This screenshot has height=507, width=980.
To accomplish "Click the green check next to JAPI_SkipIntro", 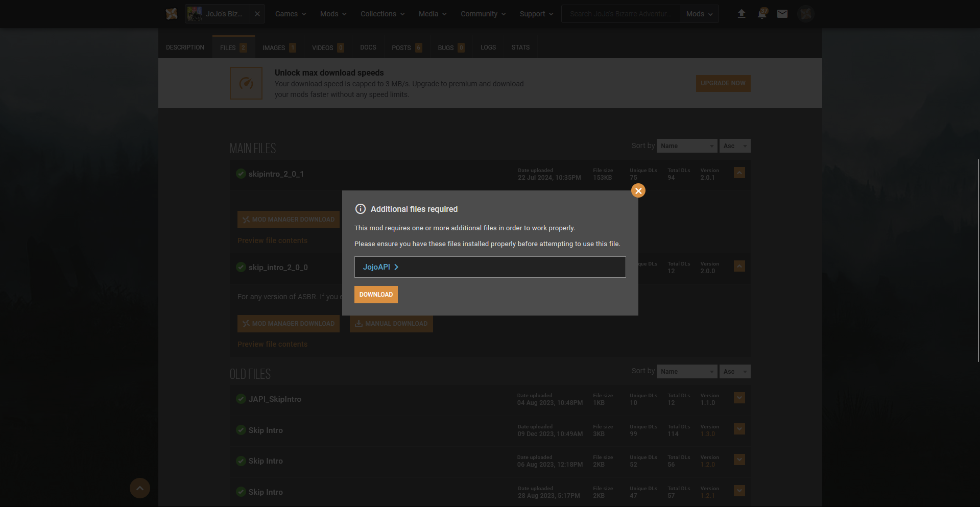I will (x=241, y=399).
